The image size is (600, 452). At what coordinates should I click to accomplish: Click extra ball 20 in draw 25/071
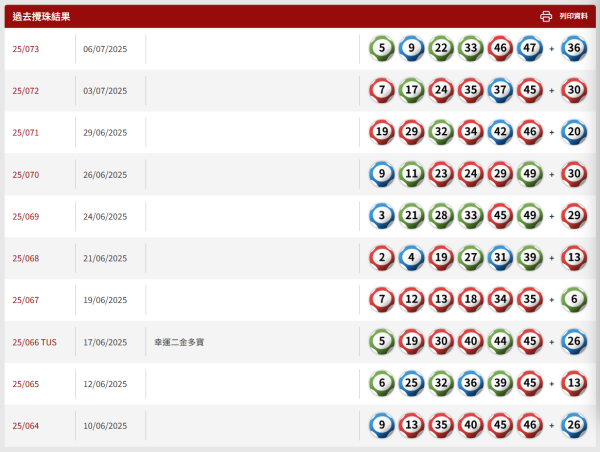click(574, 132)
